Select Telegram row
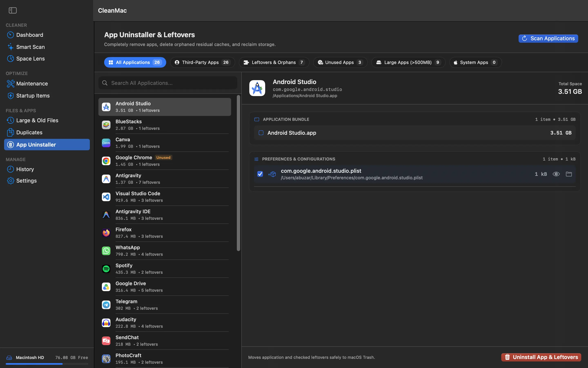The image size is (588, 368). click(x=165, y=305)
